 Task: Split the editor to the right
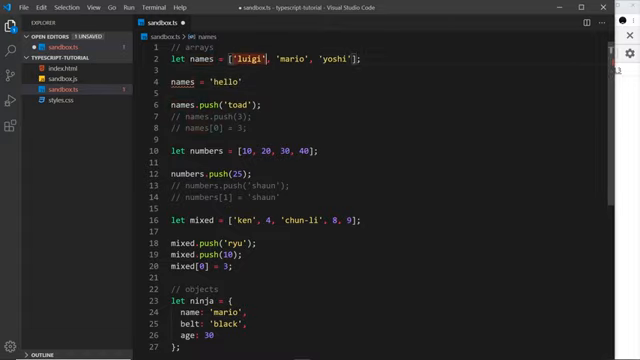[587, 23]
